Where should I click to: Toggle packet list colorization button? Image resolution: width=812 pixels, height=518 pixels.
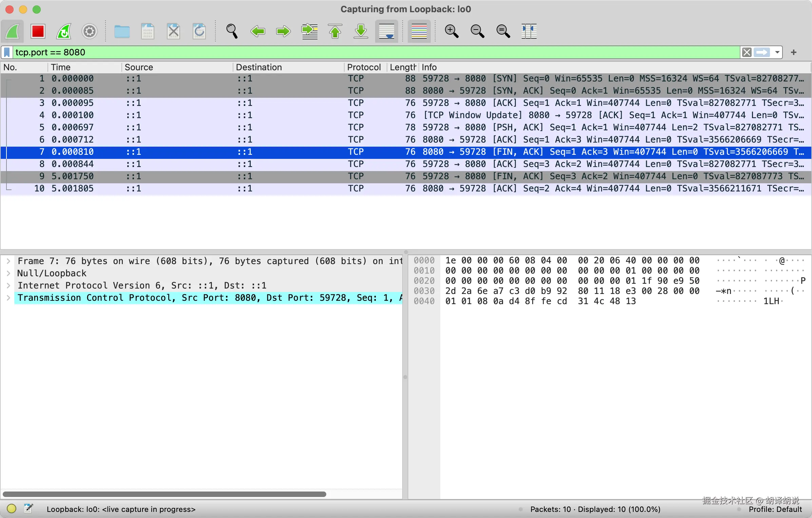coord(419,32)
